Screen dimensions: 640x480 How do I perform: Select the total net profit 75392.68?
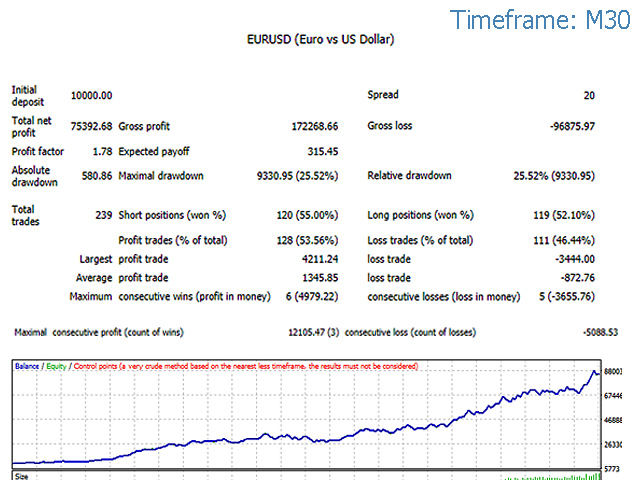point(91,127)
